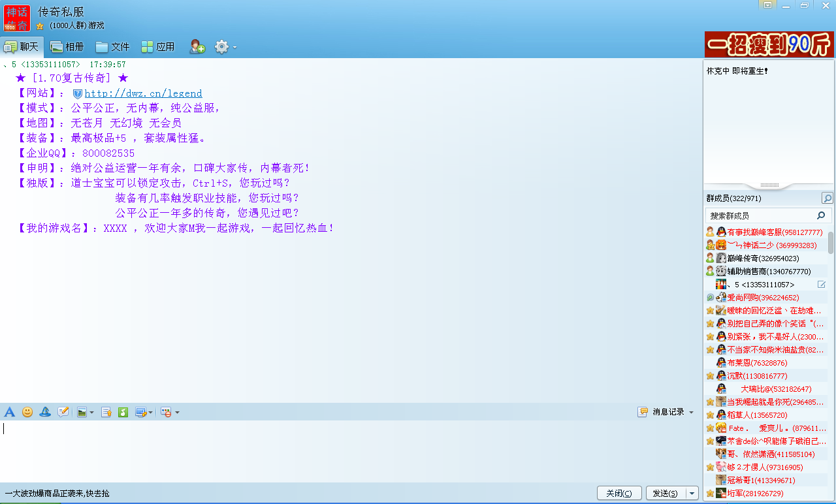The height and width of the screenshot is (504, 836).
Task: Expand screen capture options arrow
Action: coord(151,413)
